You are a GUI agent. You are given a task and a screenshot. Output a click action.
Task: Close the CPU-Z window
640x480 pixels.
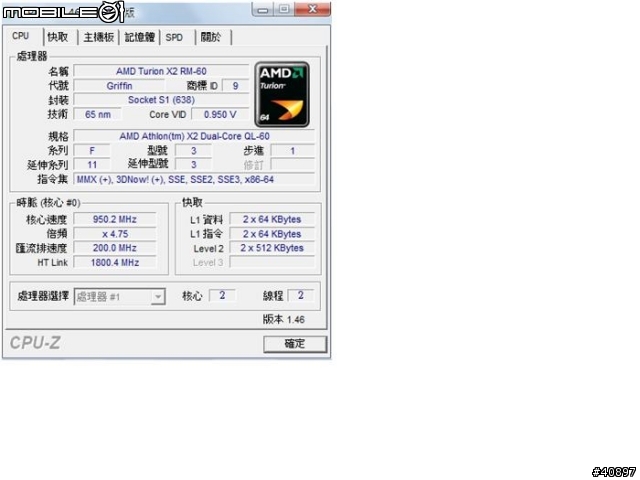point(313,9)
